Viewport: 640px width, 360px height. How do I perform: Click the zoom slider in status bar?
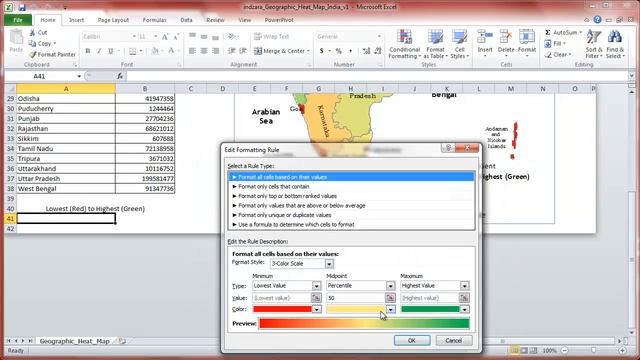pyautogui.click(x=593, y=350)
